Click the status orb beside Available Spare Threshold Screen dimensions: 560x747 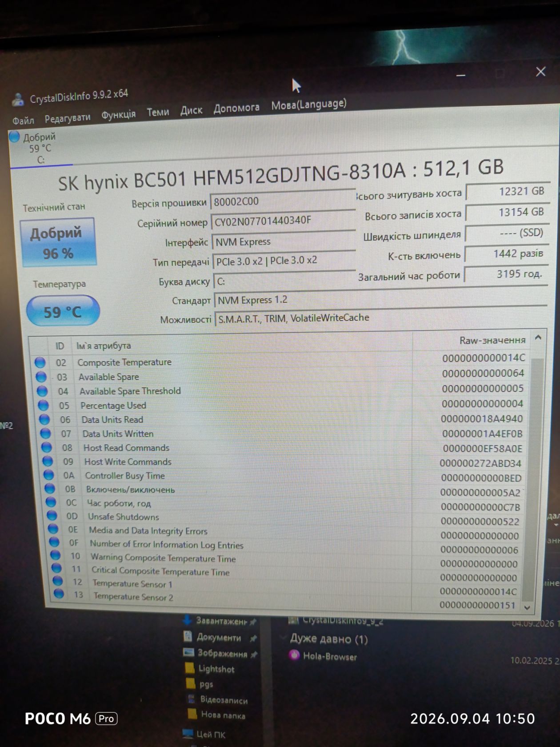click(x=42, y=391)
